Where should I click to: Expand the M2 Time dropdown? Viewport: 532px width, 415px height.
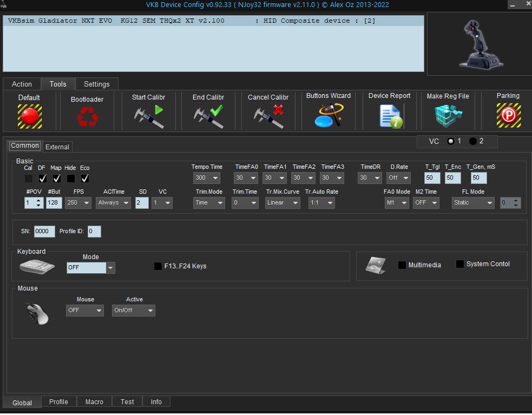(x=426, y=202)
